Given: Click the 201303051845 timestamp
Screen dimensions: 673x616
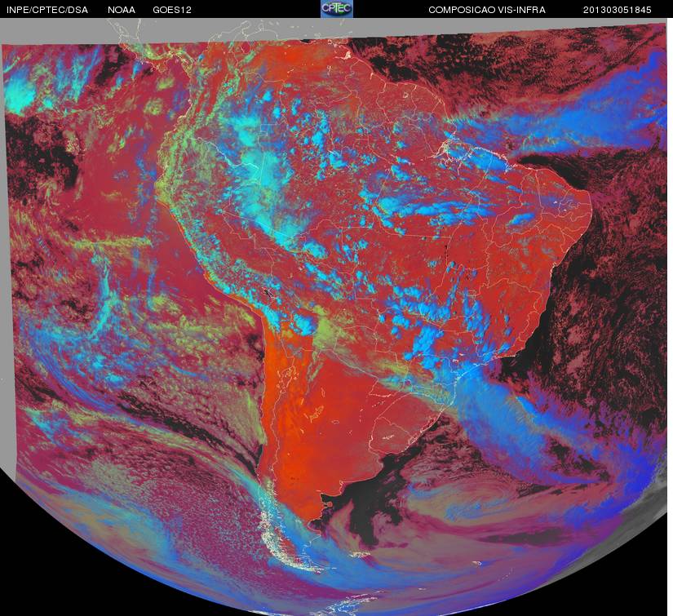Looking at the screenshot, I should tap(618, 10).
